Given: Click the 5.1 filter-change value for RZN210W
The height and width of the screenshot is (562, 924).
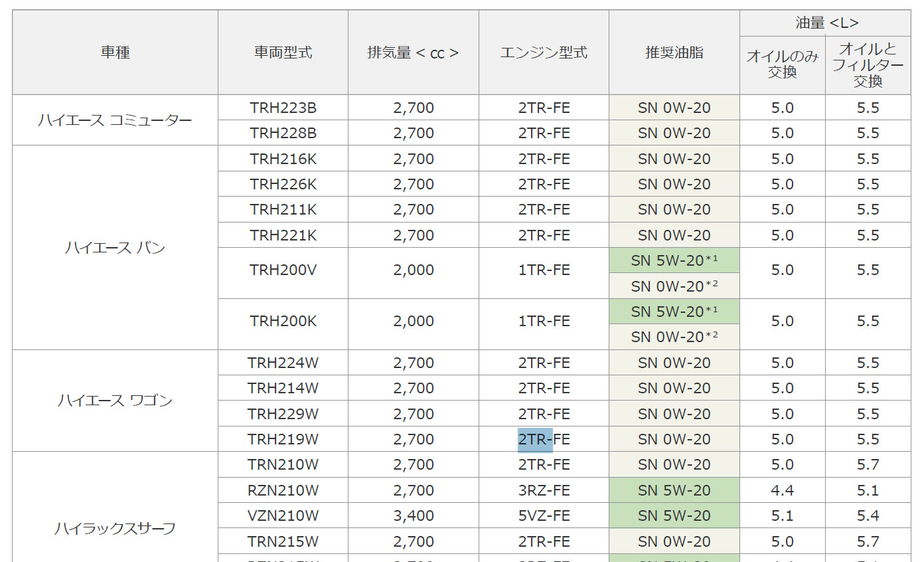Looking at the screenshot, I should point(868,490).
